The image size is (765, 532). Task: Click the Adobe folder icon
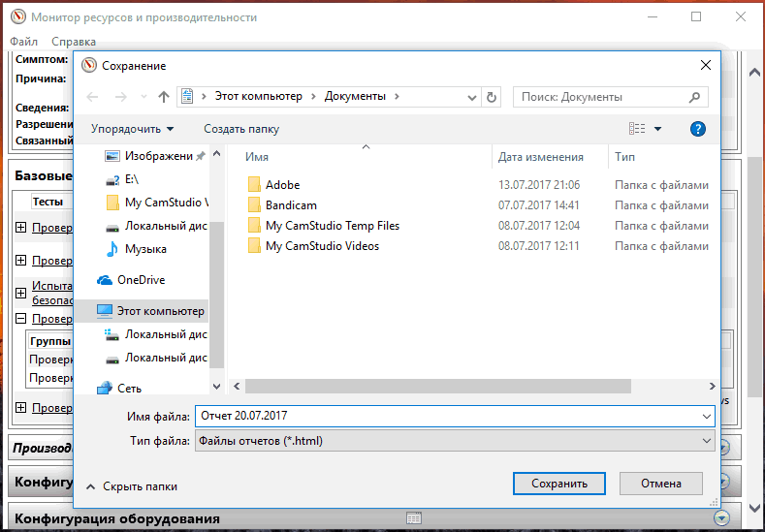tap(254, 185)
